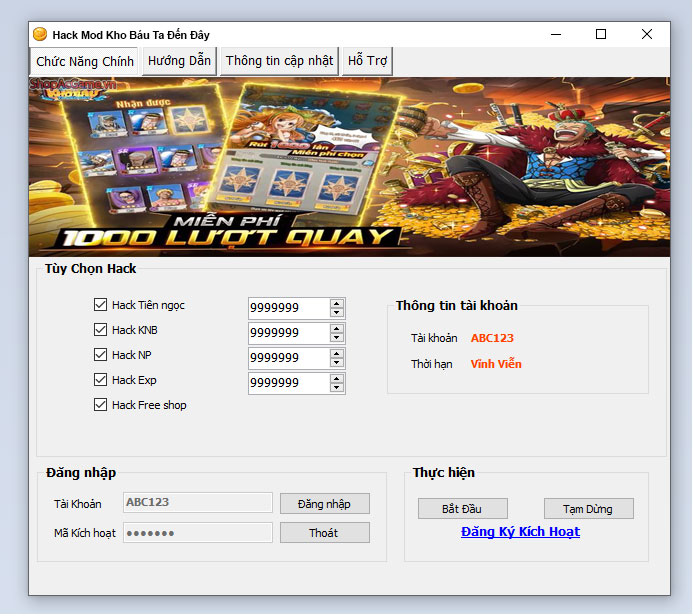The height and width of the screenshot is (616, 693).
Task: Open the Hướng Dẫn tab
Action: point(179,61)
